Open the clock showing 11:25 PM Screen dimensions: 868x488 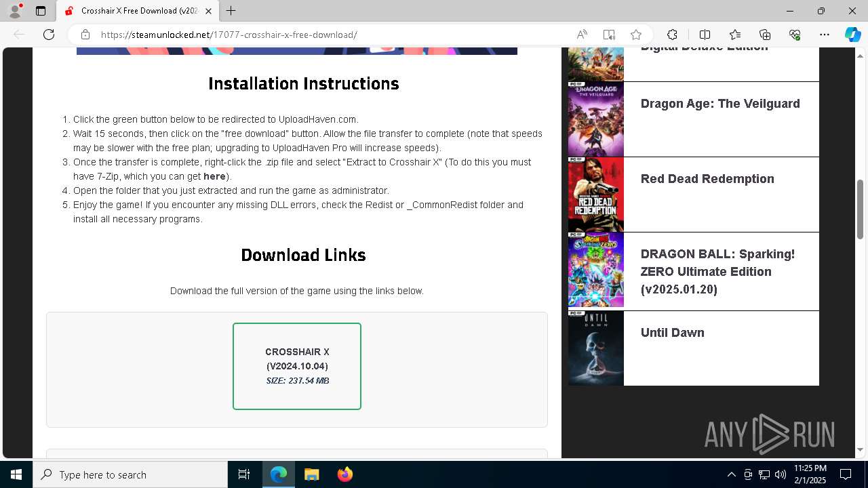pos(810,474)
